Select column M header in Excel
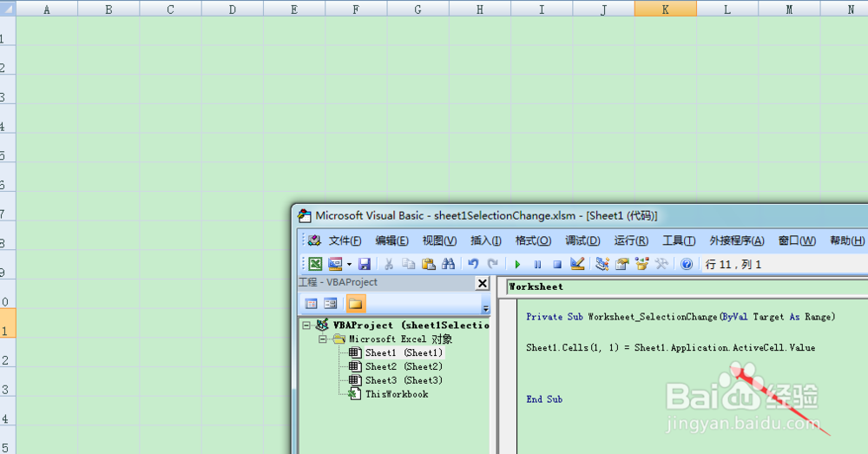 point(789,9)
